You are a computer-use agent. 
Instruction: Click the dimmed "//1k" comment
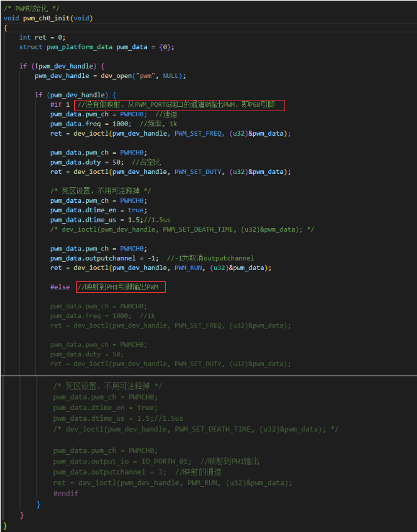[x=147, y=316]
